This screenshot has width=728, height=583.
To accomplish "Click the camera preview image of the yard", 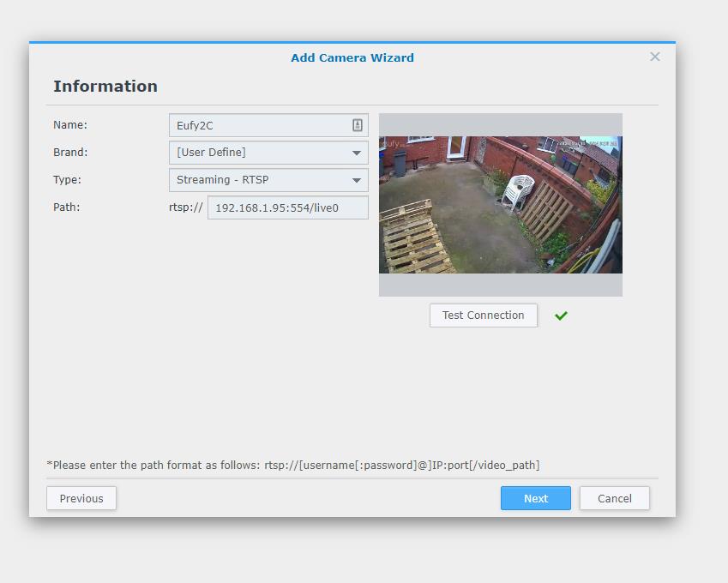I will (x=500, y=205).
